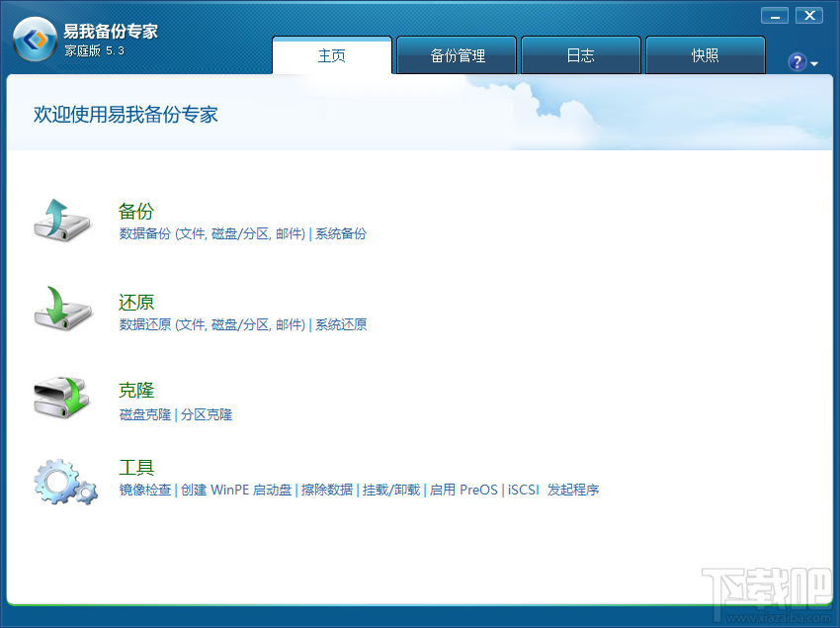The height and width of the screenshot is (628, 840).
Task: Click the 还原 (Restore) green arrow icon
Action: (61, 309)
